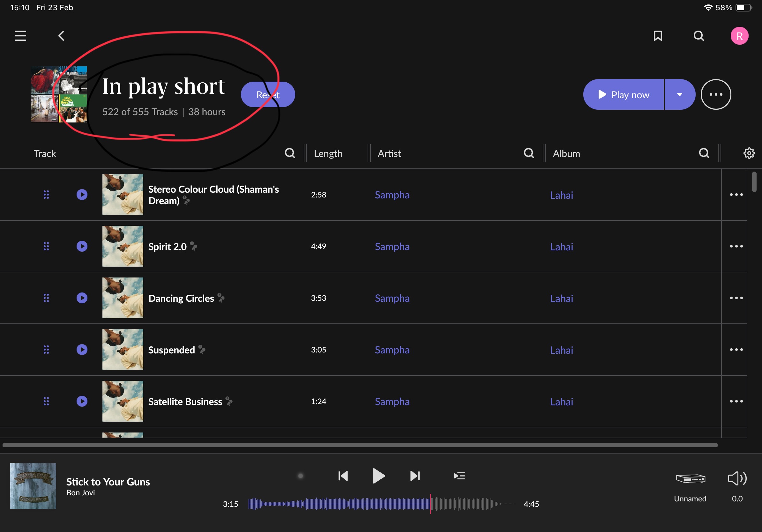Image resolution: width=762 pixels, height=532 pixels.
Task: Open the global search
Action: [698, 36]
